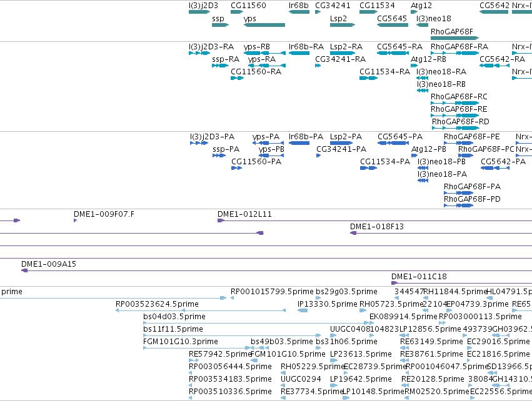The height and width of the screenshot is (401, 532).
Task: Click the Atg12 gene label
Action: tap(421, 6)
